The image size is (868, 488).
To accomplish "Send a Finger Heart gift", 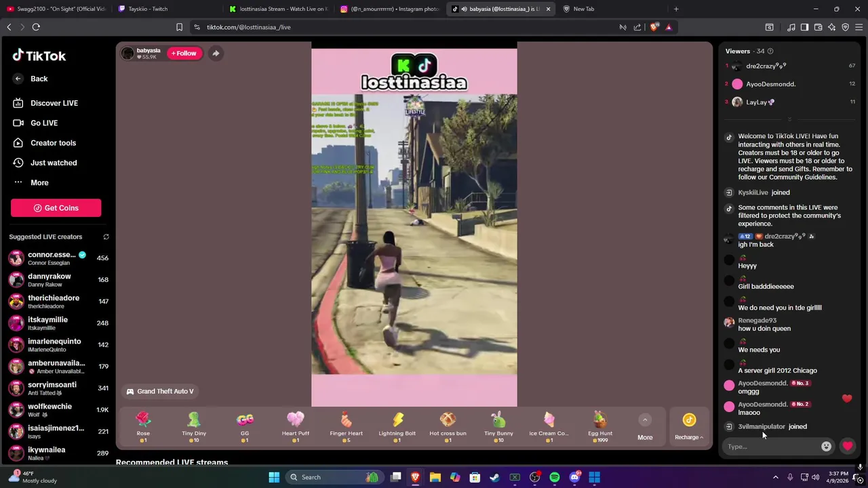I will pyautogui.click(x=346, y=426).
